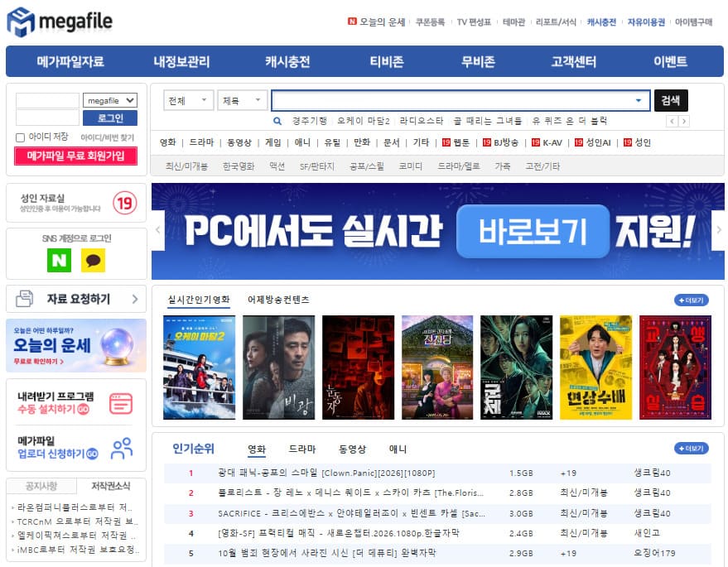This screenshot has width=728, height=567.
Task: Click the 로그인 button
Action: click(110, 118)
